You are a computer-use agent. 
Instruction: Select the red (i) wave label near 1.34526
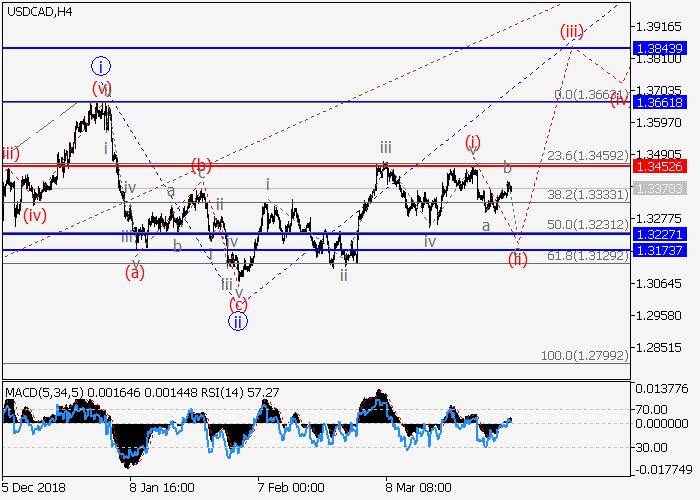473,142
